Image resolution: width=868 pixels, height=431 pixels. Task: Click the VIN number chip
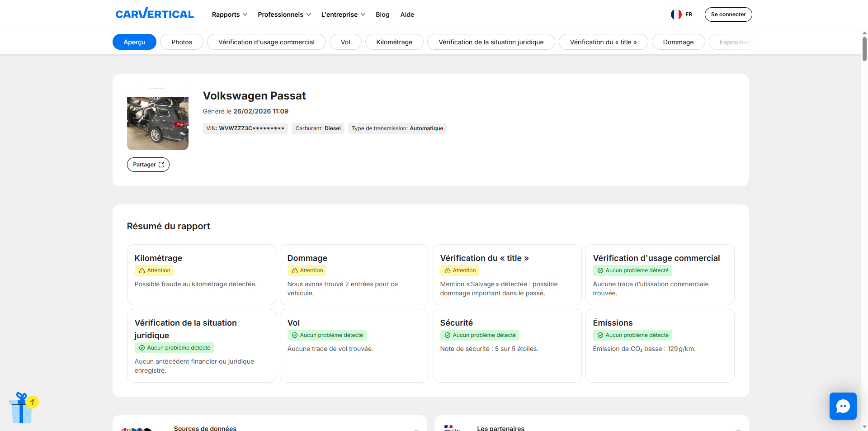(x=245, y=128)
